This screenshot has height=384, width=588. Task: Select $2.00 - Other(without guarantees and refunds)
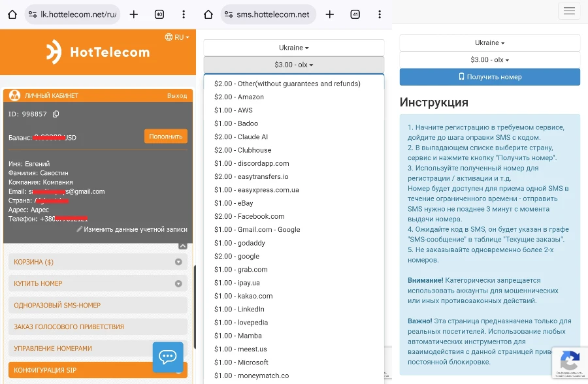(x=294, y=84)
